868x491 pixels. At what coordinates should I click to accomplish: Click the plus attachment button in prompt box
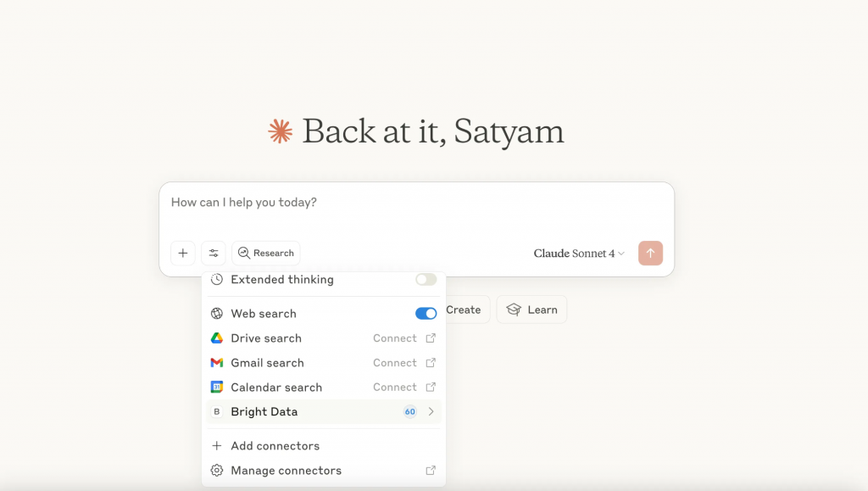(x=183, y=253)
